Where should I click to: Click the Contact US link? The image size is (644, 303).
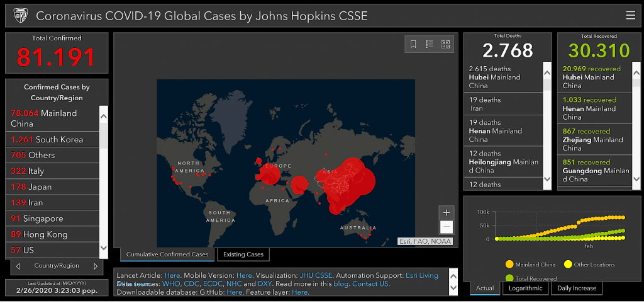pyautogui.click(x=370, y=284)
